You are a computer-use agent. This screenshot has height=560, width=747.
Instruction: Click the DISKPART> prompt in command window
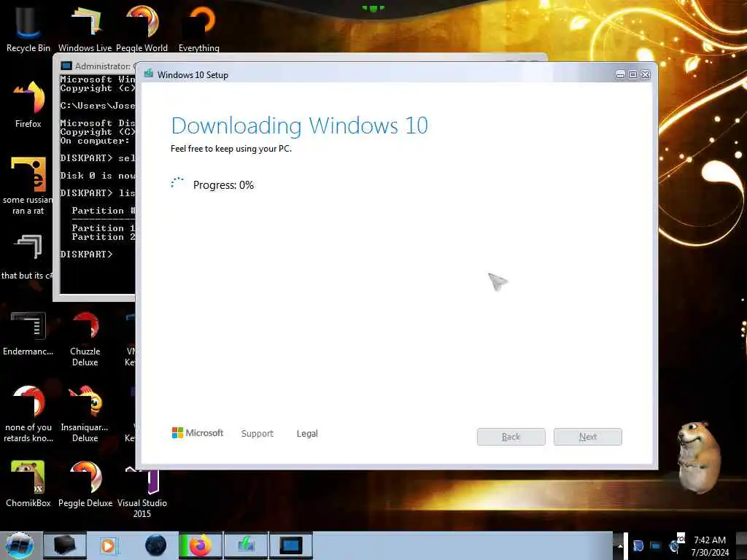[x=86, y=254]
